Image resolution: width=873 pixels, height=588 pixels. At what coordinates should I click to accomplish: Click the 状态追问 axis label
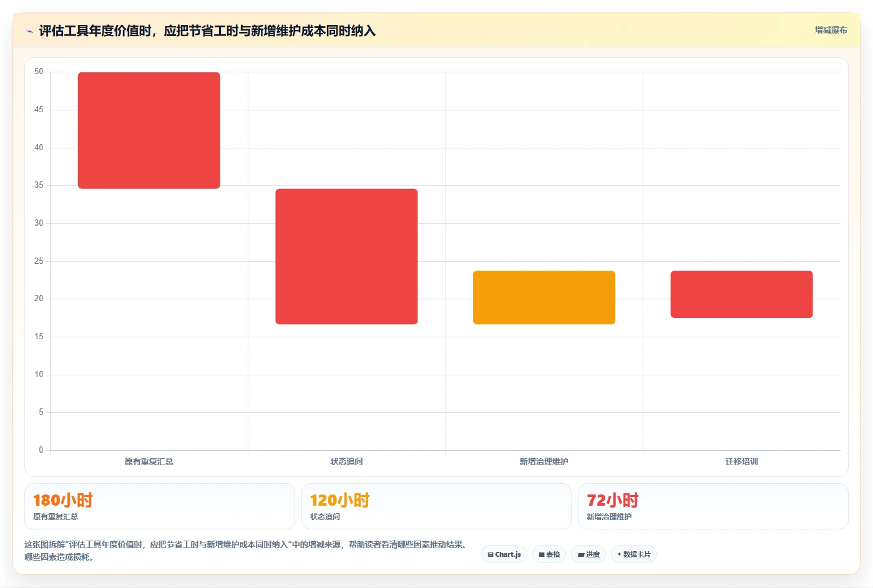[346, 461]
